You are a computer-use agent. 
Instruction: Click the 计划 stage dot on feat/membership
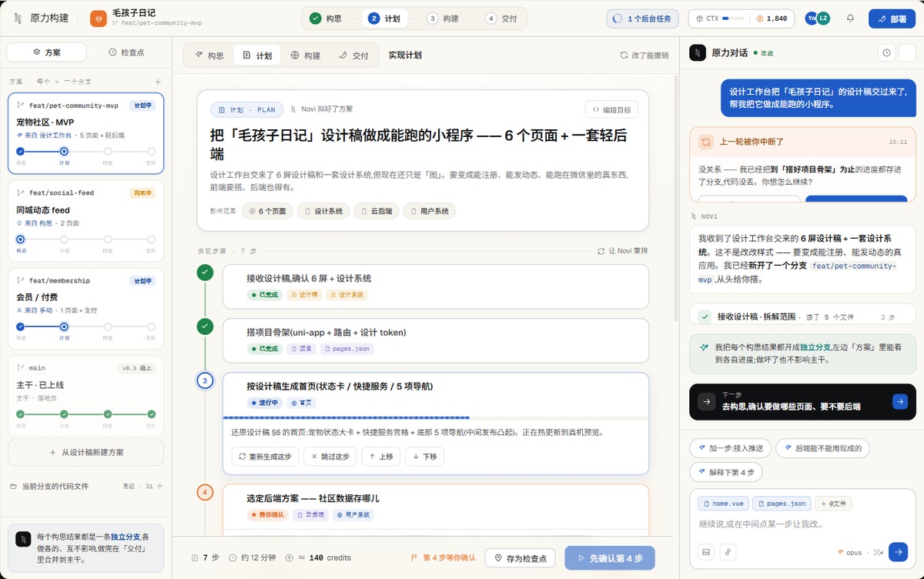(64, 326)
